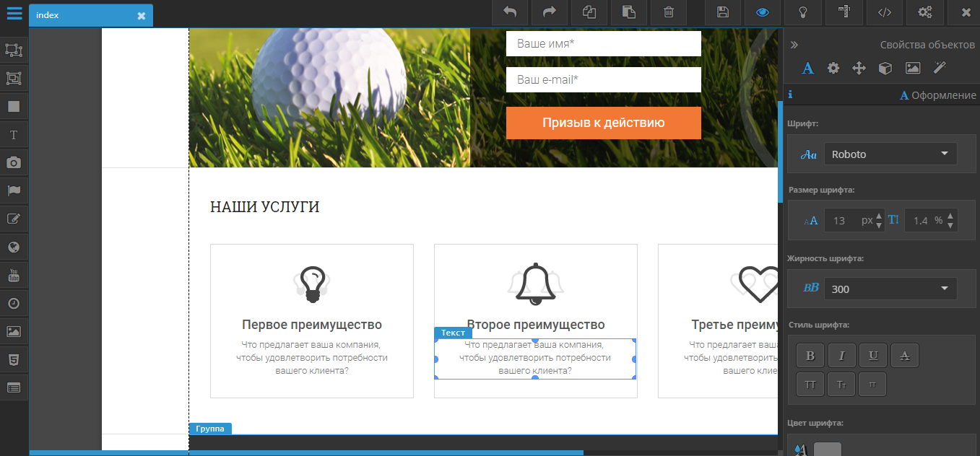This screenshot has height=456, width=980.
Task: Insert a map with the globe tool
Action: coord(14,247)
